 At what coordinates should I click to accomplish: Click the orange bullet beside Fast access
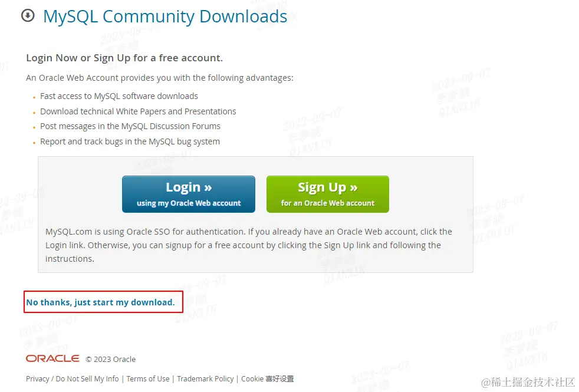tap(34, 97)
